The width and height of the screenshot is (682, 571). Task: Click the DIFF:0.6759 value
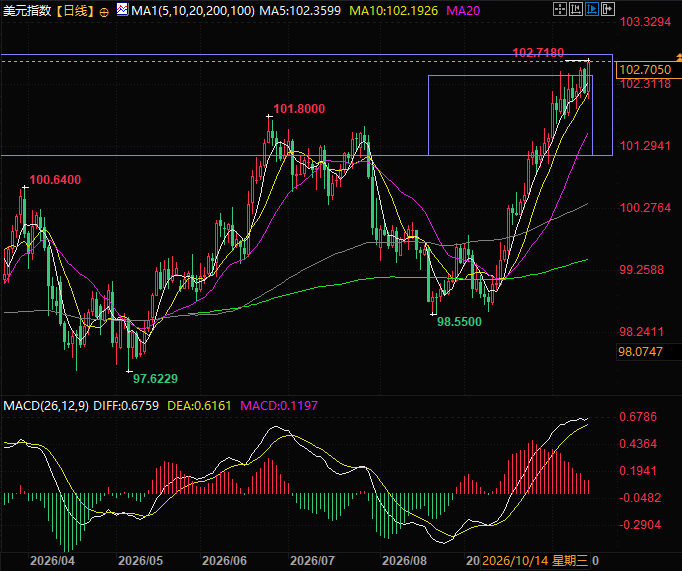pyautogui.click(x=126, y=406)
